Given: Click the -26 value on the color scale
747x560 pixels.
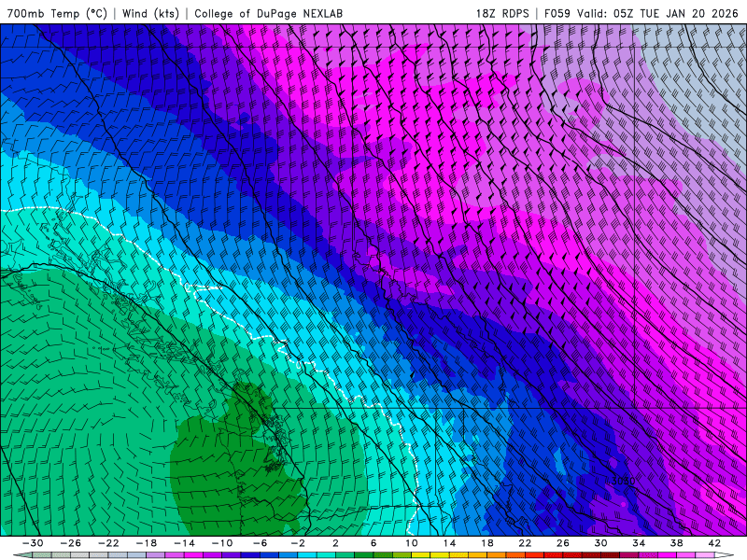Looking at the screenshot, I should click(x=71, y=543).
